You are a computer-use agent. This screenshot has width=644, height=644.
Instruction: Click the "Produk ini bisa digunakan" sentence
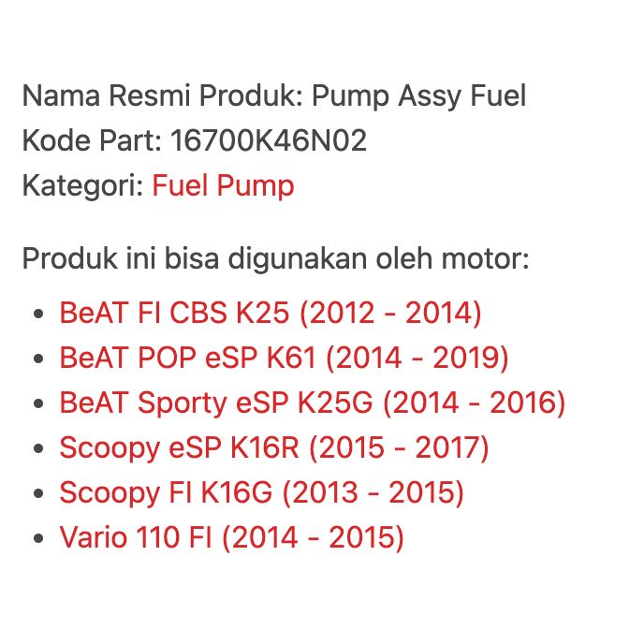click(x=275, y=256)
